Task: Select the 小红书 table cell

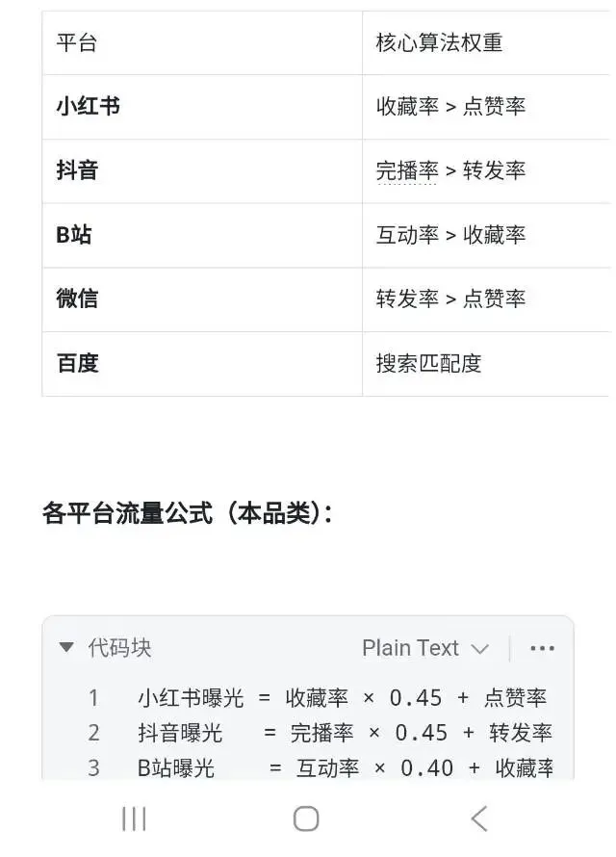Action: pos(89,106)
